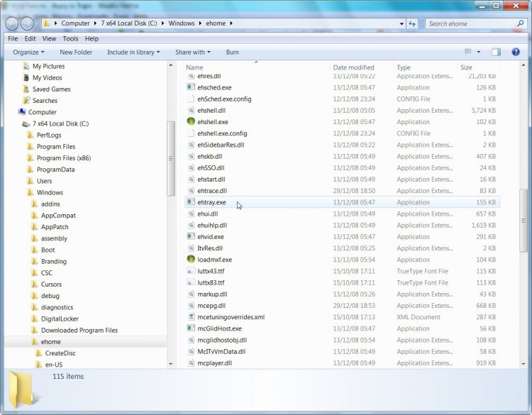Open the Tools menu
This screenshot has width=532, height=415.
coord(70,39)
